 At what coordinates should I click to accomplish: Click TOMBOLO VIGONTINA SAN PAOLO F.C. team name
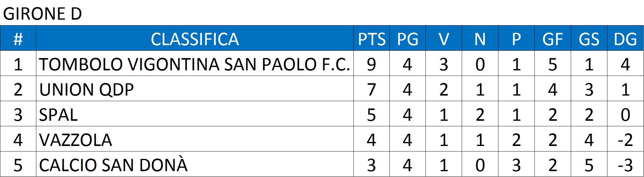(x=195, y=64)
